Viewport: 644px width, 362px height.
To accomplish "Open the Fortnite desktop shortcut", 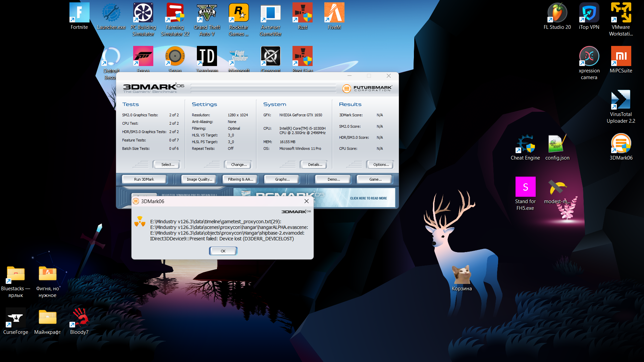I will pyautogui.click(x=79, y=16).
